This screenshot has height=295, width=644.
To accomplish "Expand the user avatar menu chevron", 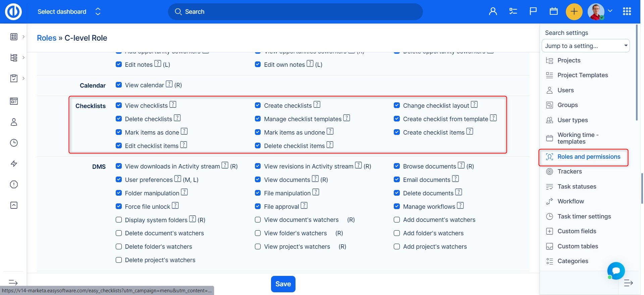I will [610, 11].
